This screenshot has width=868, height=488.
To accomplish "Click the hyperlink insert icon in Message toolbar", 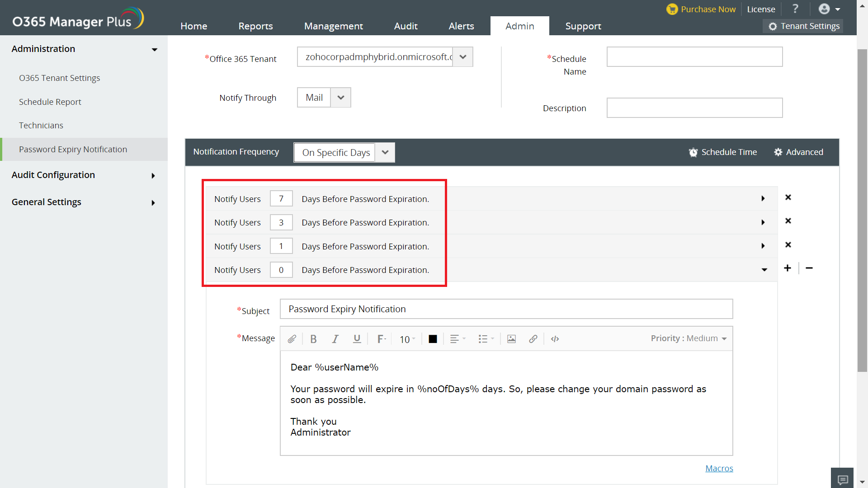I will [533, 338].
